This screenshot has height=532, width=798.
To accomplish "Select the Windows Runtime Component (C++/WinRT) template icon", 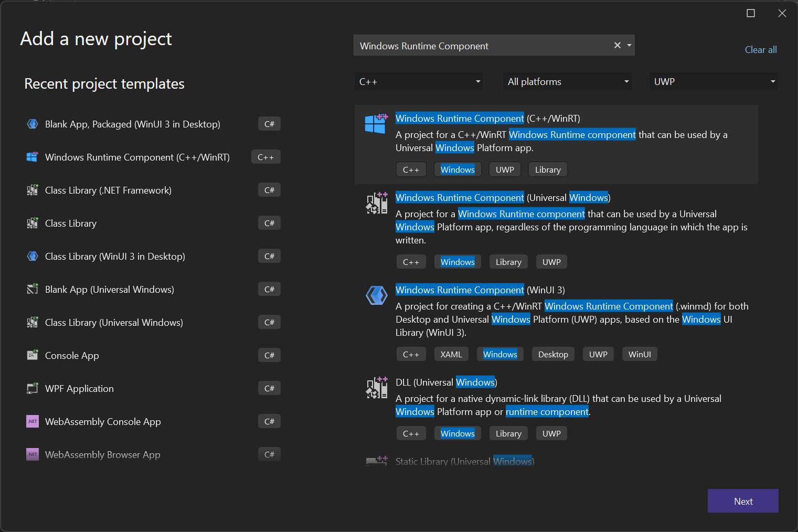I will [x=32, y=157].
